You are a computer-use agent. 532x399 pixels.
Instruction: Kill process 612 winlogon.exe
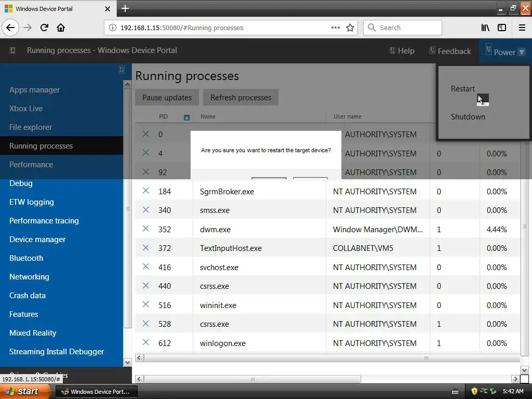tap(145, 342)
